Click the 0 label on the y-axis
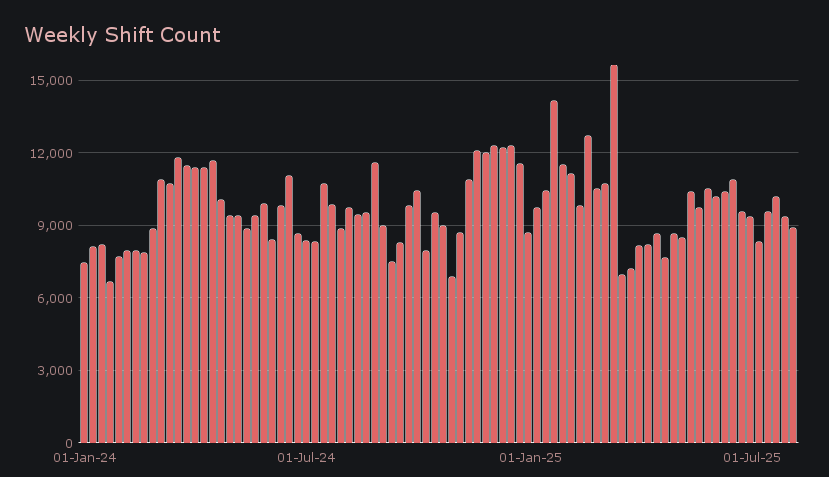 coord(67,443)
